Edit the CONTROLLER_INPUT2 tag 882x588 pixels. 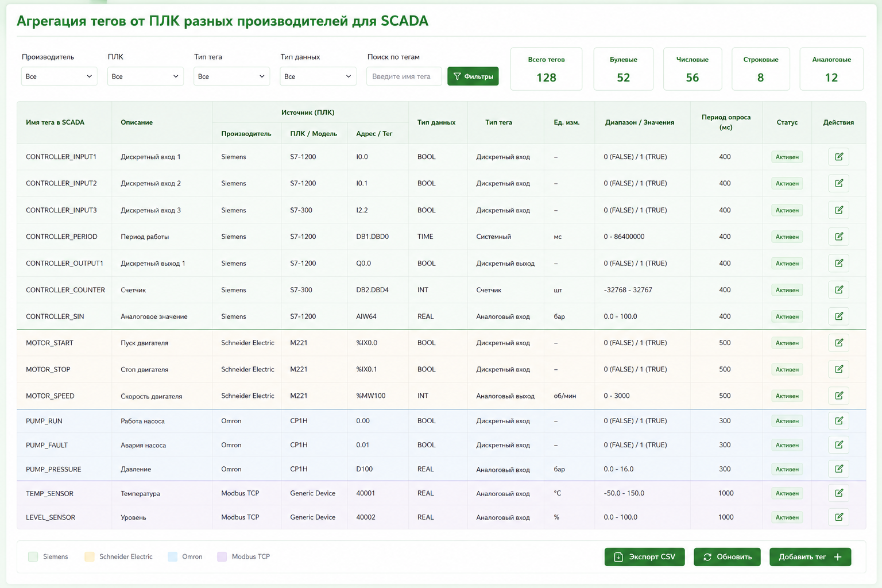pyautogui.click(x=838, y=183)
